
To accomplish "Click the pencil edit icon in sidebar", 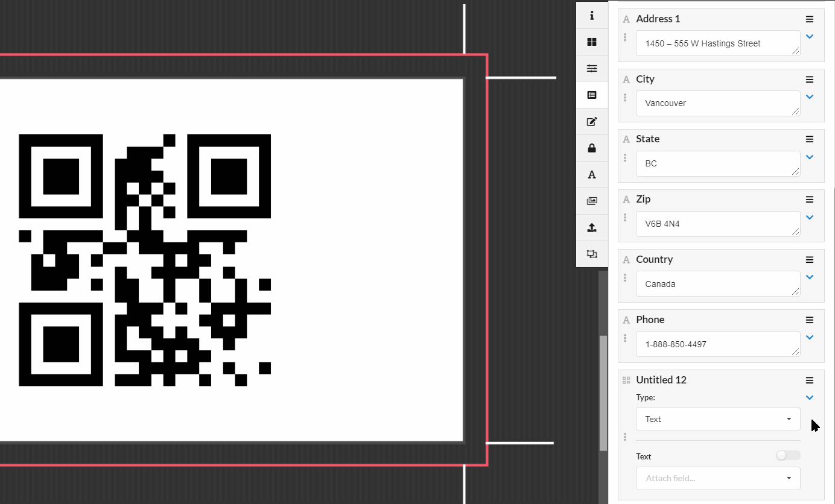I will click(592, 121).
